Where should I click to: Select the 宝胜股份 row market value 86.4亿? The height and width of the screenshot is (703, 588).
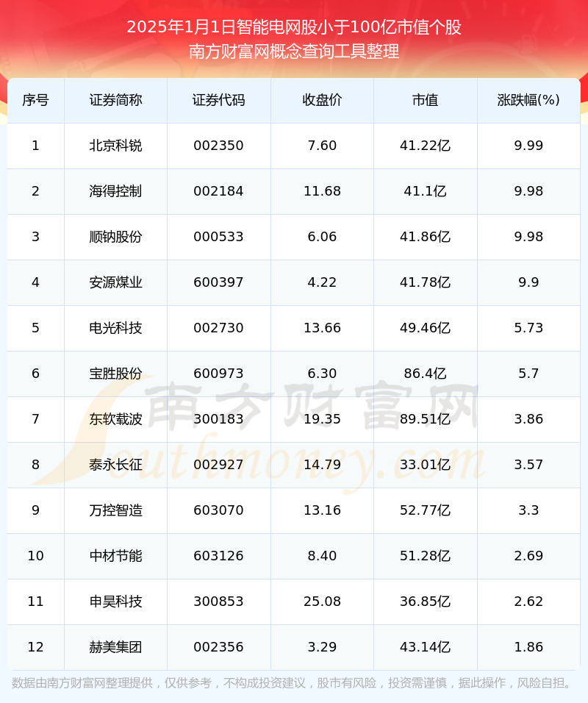tap(425, 374)
